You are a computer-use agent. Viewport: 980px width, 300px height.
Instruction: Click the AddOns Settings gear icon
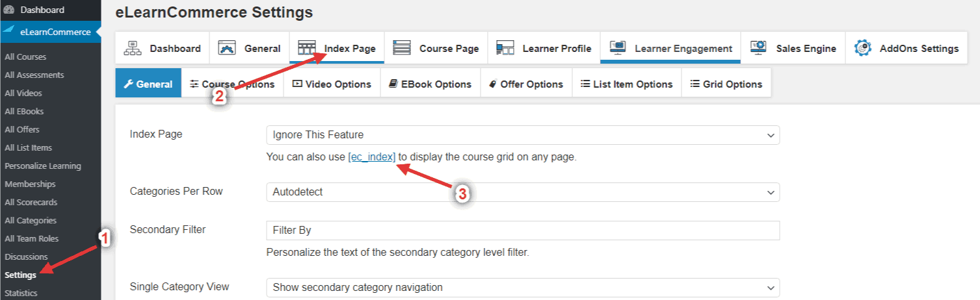862,48
